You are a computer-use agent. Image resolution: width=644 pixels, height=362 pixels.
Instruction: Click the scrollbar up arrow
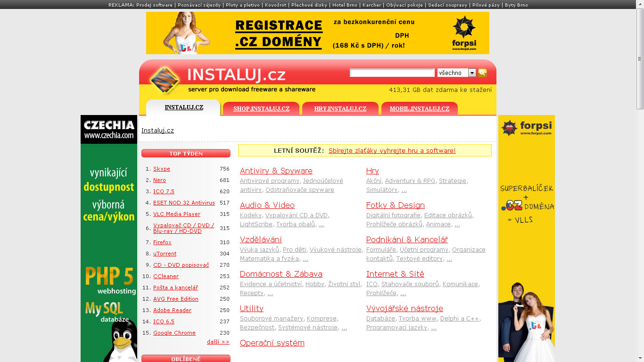(640, 4)
